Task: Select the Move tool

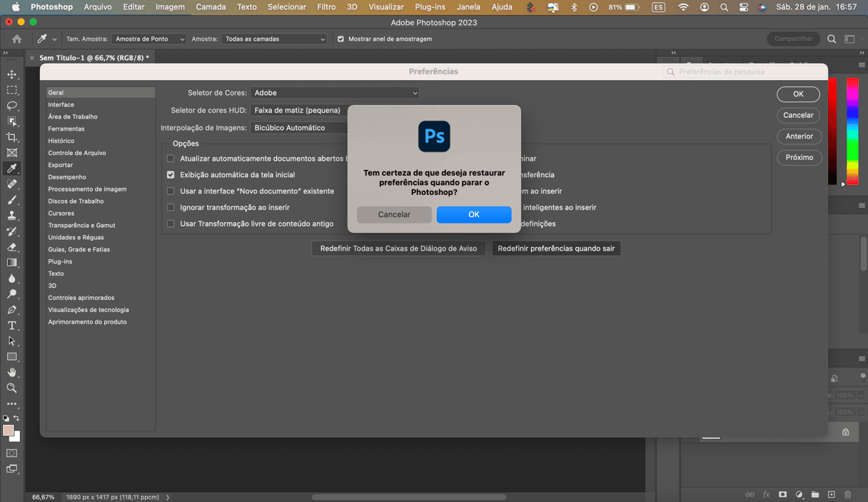Action: tap(12, 74)
